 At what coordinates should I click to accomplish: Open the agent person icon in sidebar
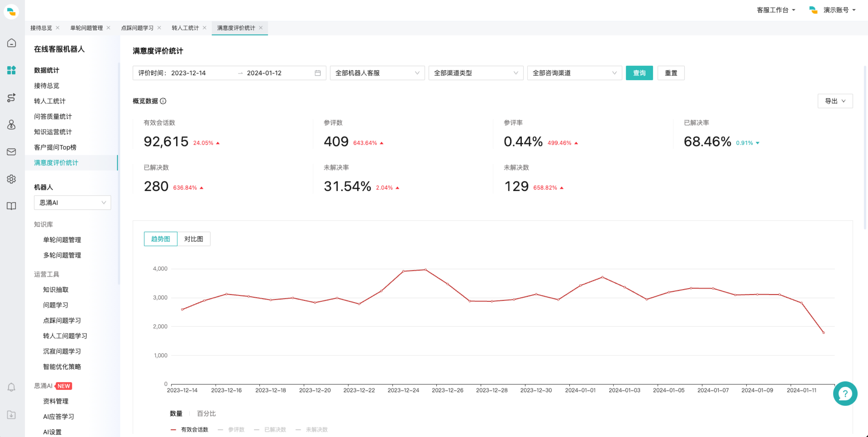(11, 125)
